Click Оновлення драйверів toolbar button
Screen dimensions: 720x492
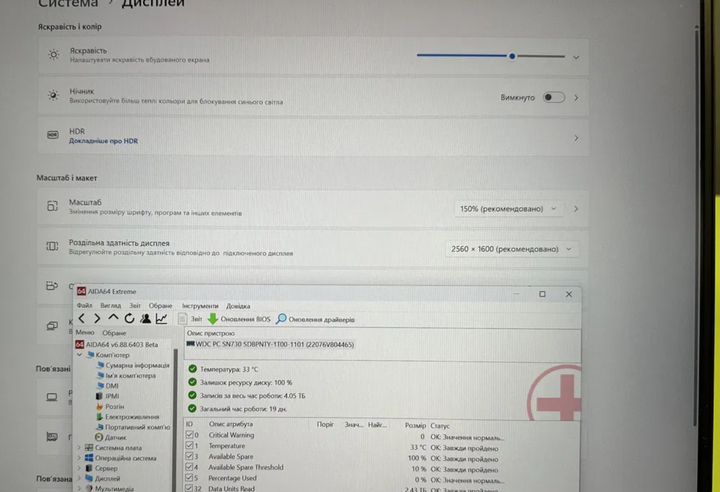(x=315, y=319)
